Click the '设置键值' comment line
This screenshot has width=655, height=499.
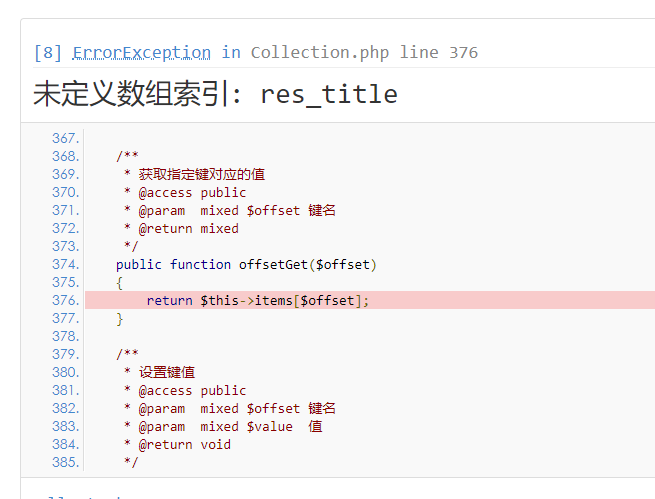coord(167,372)
